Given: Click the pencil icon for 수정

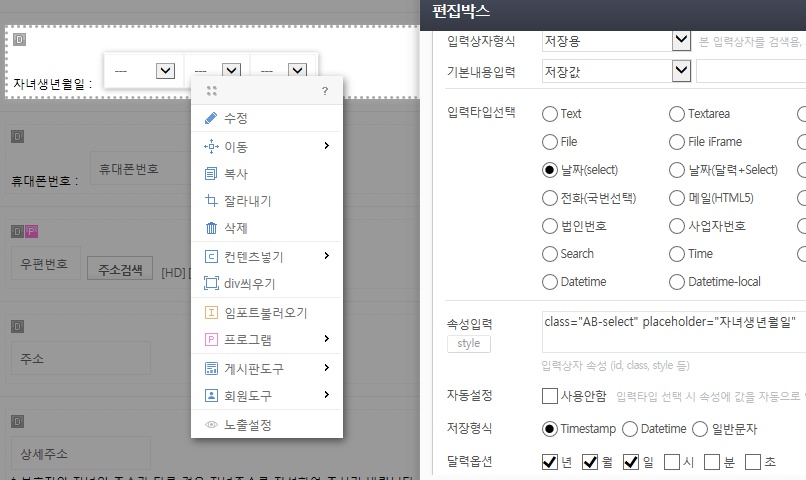Looking at the screenshot, I should coord(211,118).
